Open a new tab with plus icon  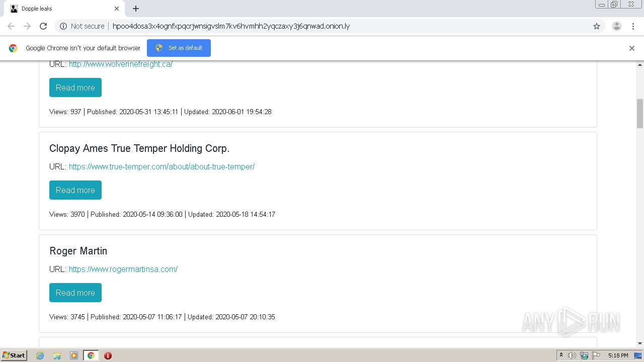point(136,9)
